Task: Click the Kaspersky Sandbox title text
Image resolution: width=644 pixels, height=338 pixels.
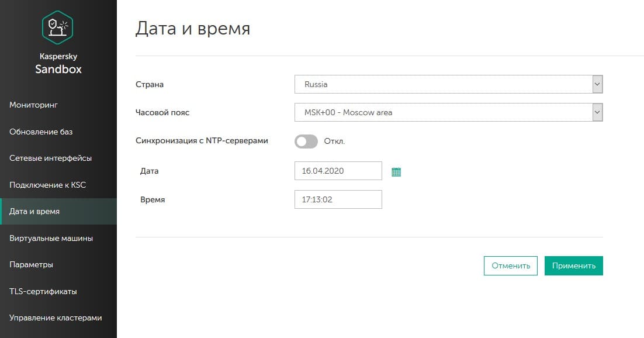Action: [58, 64]
